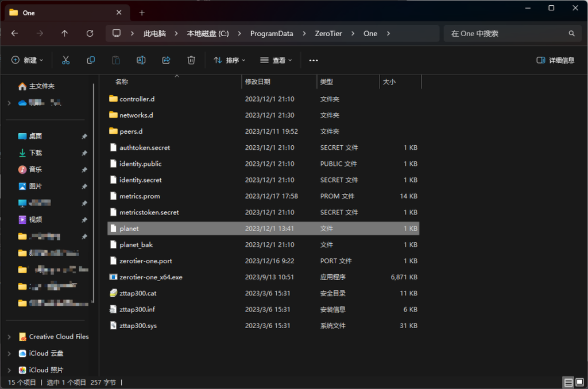Refresh the current folder view
This screenshot has height=389, width=588.
pyautogui.click(x=90, y=34)
